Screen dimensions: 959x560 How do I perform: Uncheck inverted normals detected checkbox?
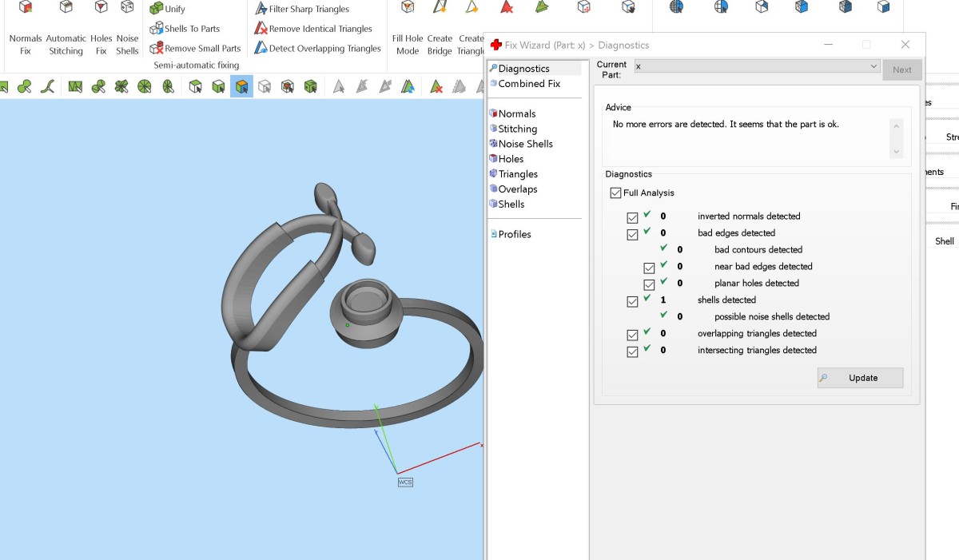633,218
